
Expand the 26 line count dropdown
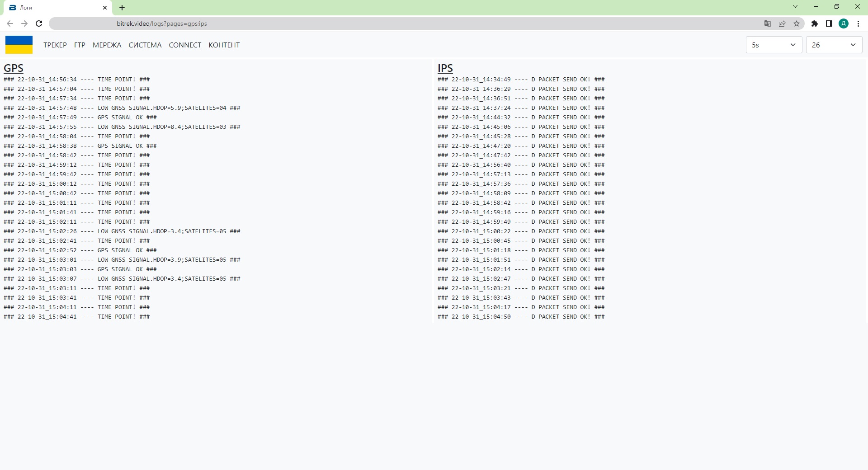coord(834,45)
